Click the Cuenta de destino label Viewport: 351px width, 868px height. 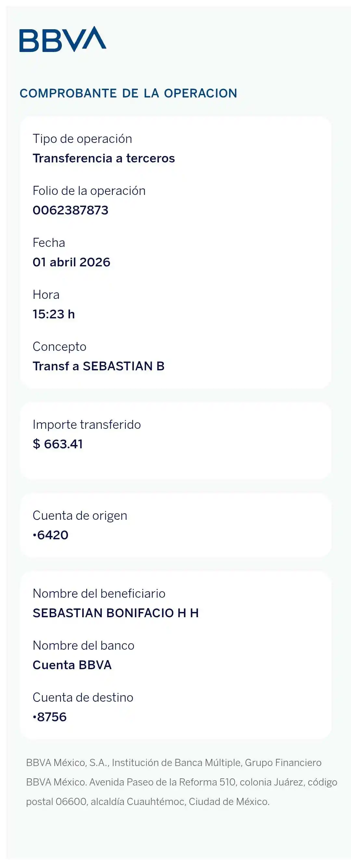point(83,697)
